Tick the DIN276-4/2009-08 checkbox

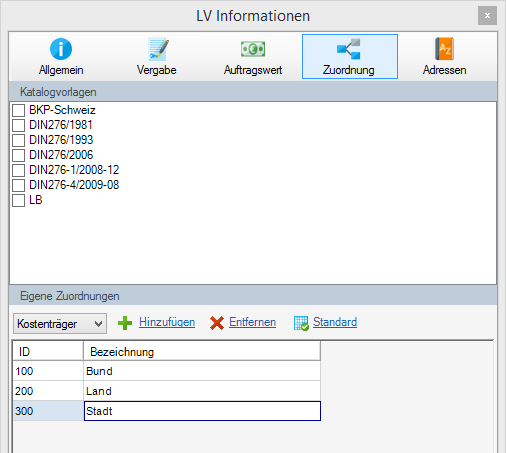pos(19,185)
